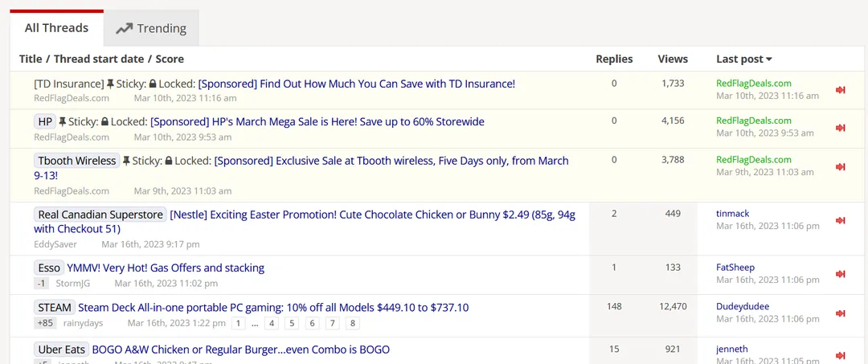Click the 12,470 views count
The width and height of the screenshot is (868, 364).
pyautogui.click(x=673, y=306)
